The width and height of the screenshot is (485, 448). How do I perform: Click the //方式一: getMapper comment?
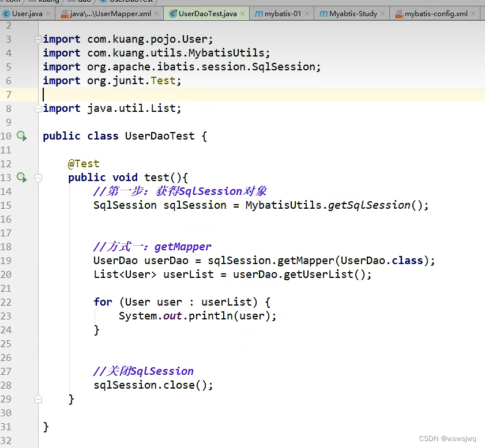[x=152, y=247]
